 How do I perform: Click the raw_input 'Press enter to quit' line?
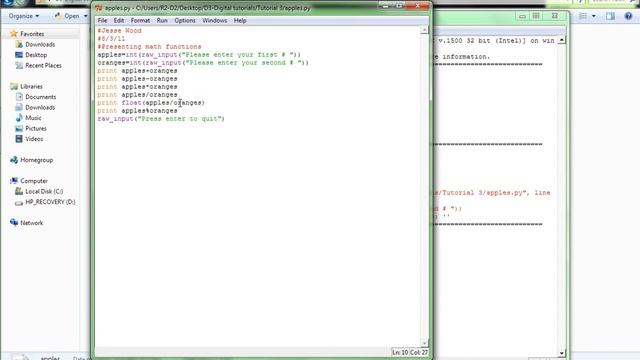point(161,119)
